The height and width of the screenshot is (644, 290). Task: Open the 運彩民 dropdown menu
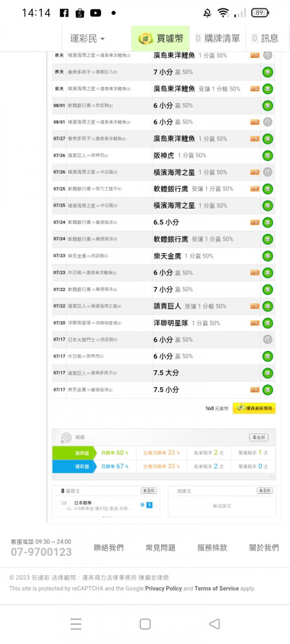[x=88, y=39]
